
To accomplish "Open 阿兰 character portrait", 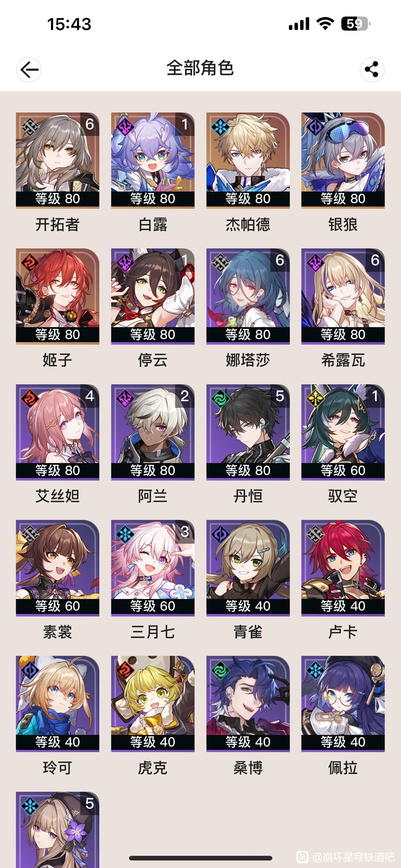I will coord(153,432).
